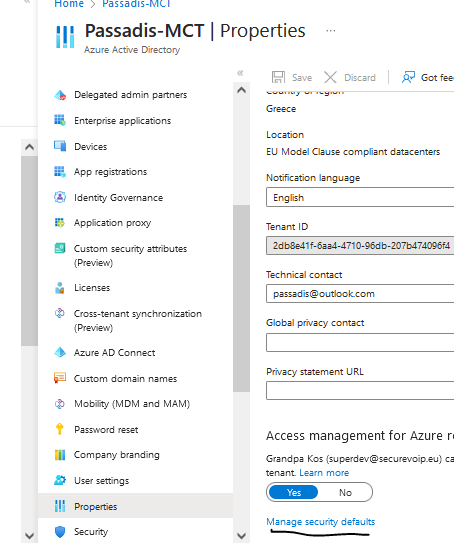Open the ellipsis more options menu
Image resolution: width=454 pixels, height=543 pixels.
(x=331, y=31)
